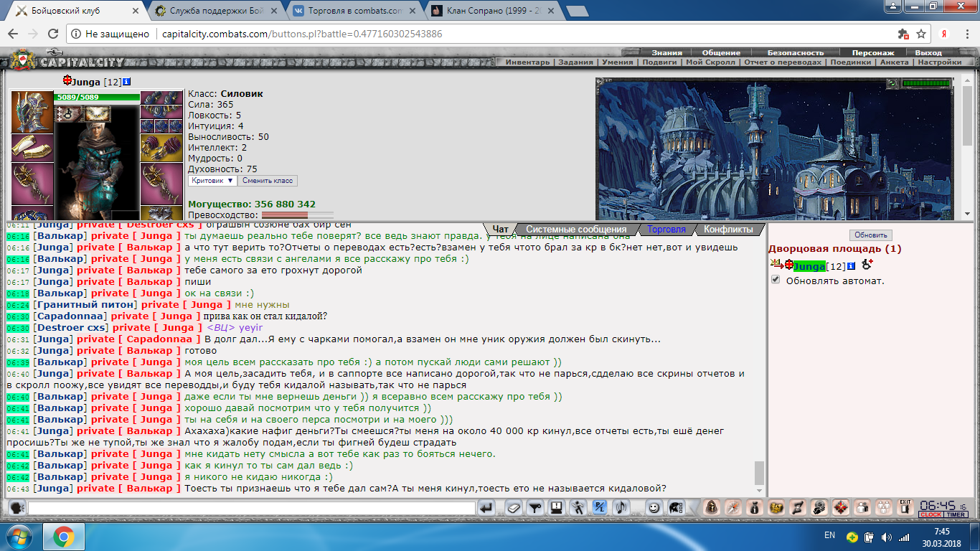The image size is (980, 551).
Task: Send the chat message with the arrow button
Action: [x=486, y=508]
